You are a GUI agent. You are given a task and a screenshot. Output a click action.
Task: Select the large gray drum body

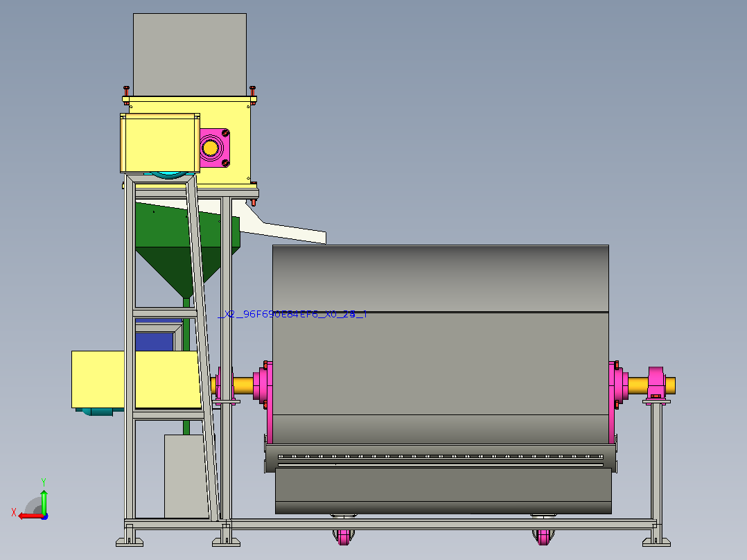[441, 344]
